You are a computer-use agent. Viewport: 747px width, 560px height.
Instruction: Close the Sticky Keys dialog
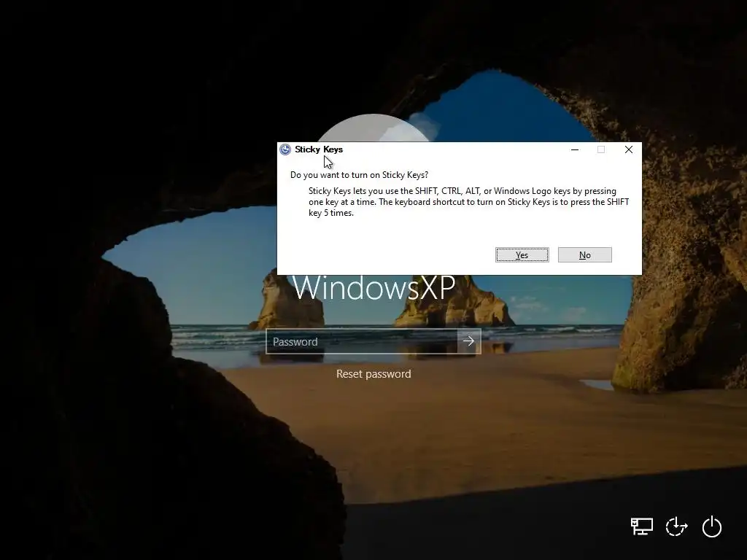coord(628,149)
